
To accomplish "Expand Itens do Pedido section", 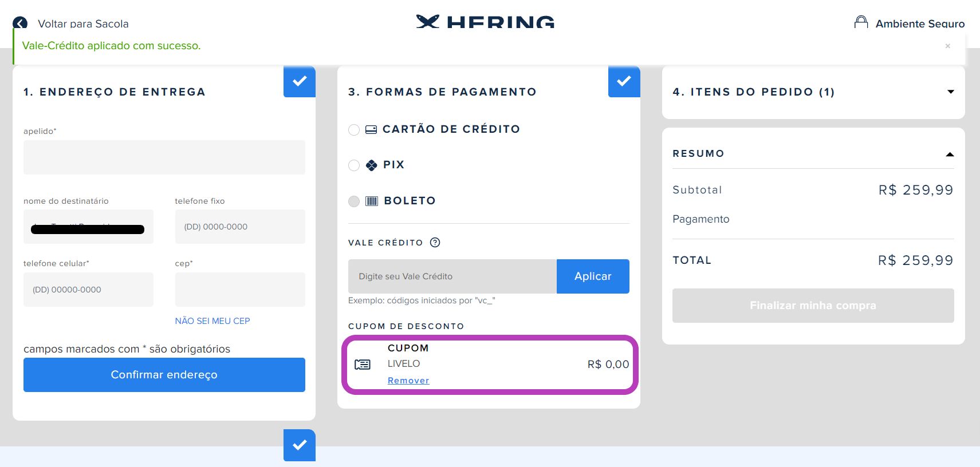I will (951, 92).
